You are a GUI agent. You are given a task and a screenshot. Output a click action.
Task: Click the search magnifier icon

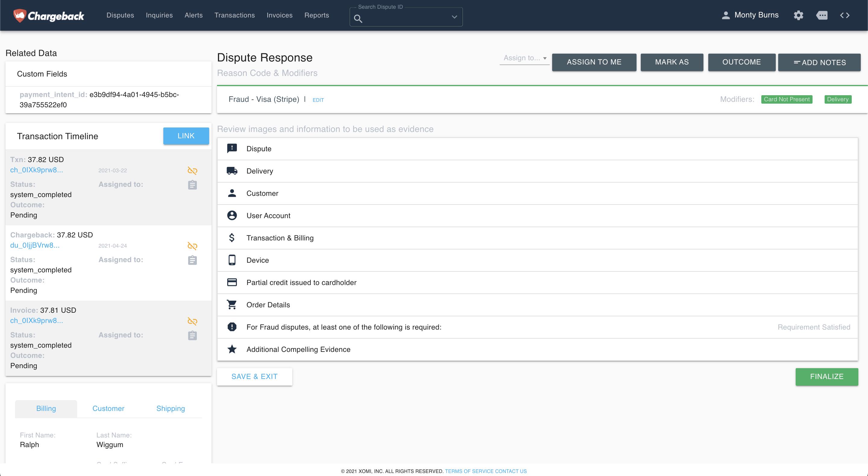(358, 19)
